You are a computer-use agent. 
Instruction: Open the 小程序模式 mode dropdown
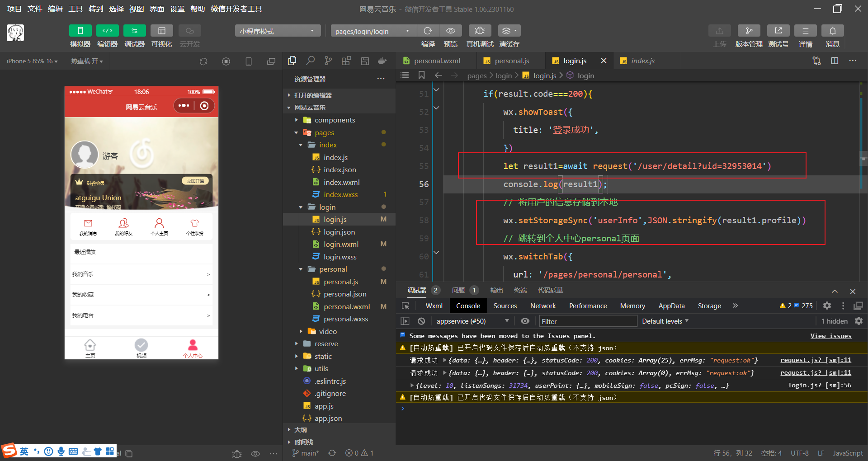pos(277,31)
